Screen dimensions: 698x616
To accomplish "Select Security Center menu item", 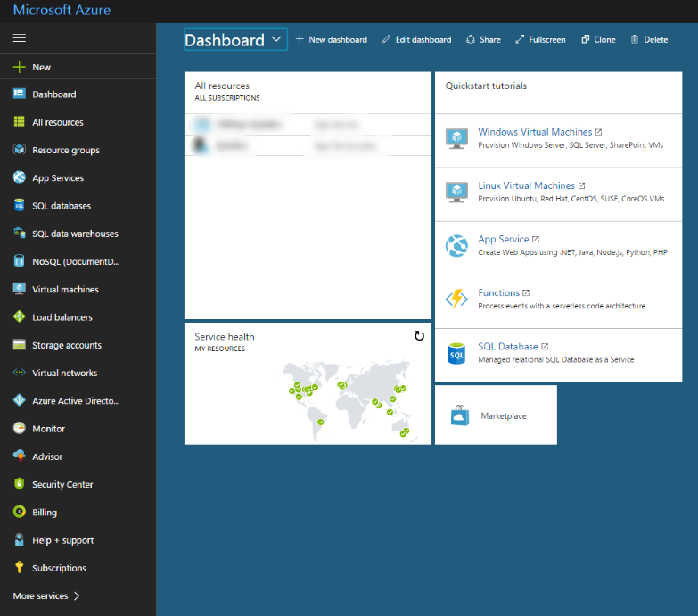I will click(x=62, y=484).
